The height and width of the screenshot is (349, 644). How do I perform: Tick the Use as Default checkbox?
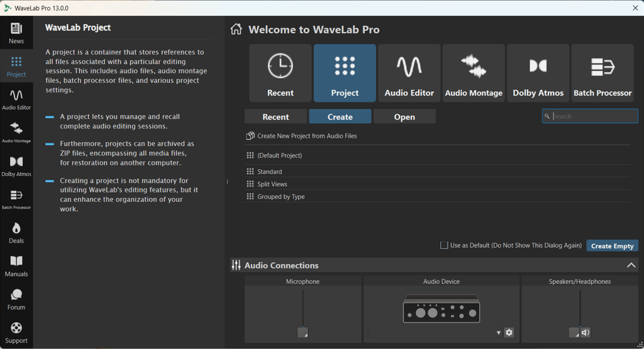[444, 245]
